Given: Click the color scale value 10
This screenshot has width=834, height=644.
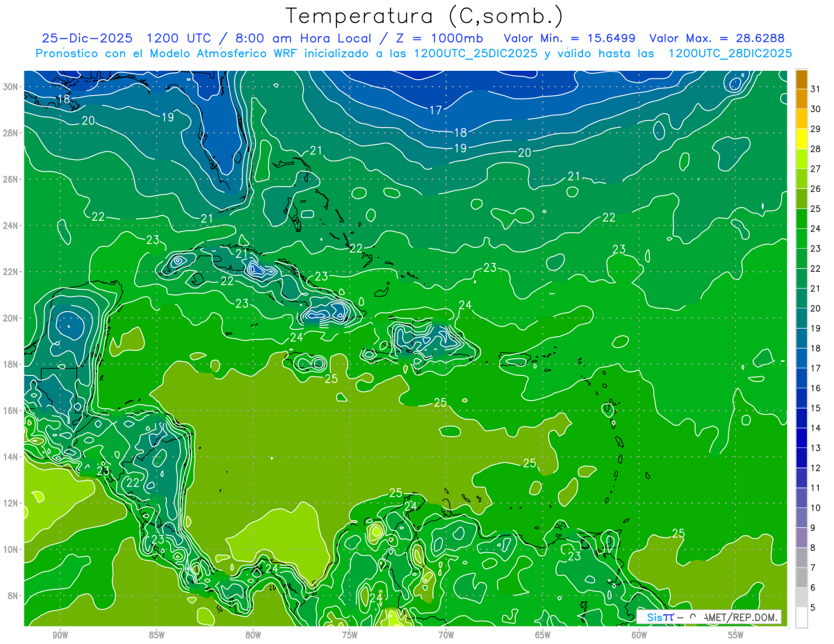Looking at the screenshot, I should coord(816,508).
